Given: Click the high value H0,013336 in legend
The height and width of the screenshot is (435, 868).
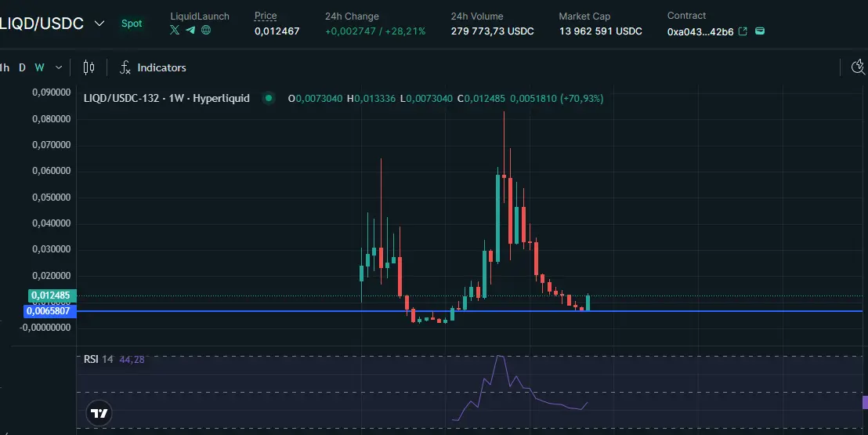Looking at the screenshot, I should [x=371, y=98].
